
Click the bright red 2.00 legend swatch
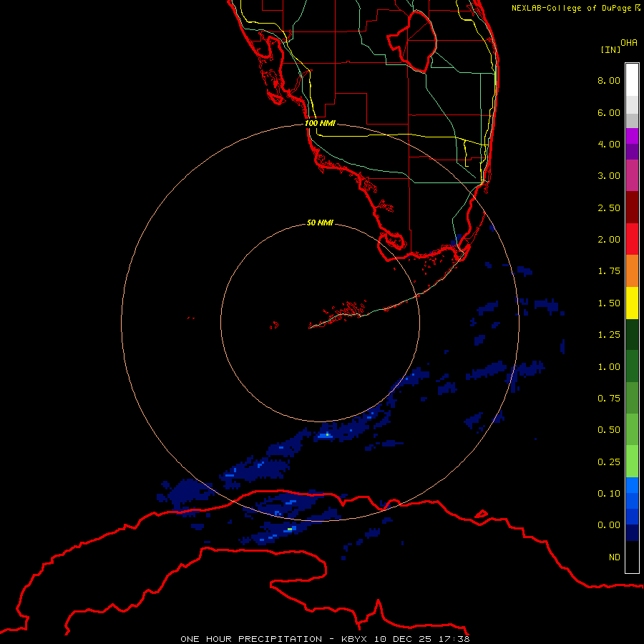632,239
